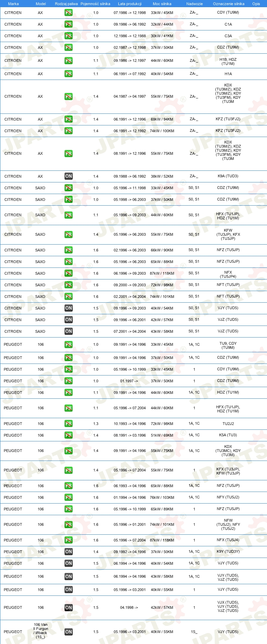Image resolution: width=267 pixels, height=644 pixels.
Task: Select the NFX (TU5JP4) engine code cell
Action: click(228, 274)
